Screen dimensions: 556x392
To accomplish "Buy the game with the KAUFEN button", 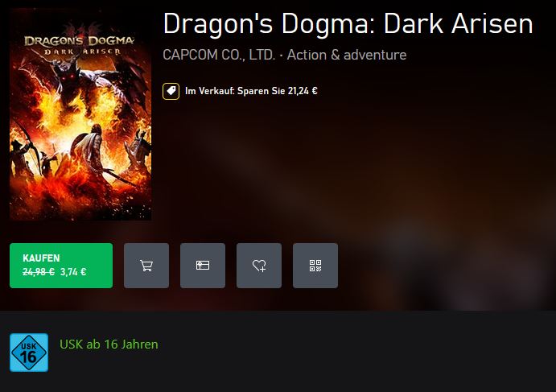I will 61,266.
